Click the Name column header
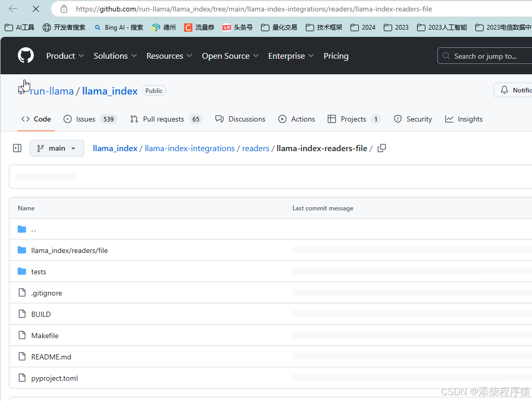The width and height of the screenshot is (532, 401). 26,208
